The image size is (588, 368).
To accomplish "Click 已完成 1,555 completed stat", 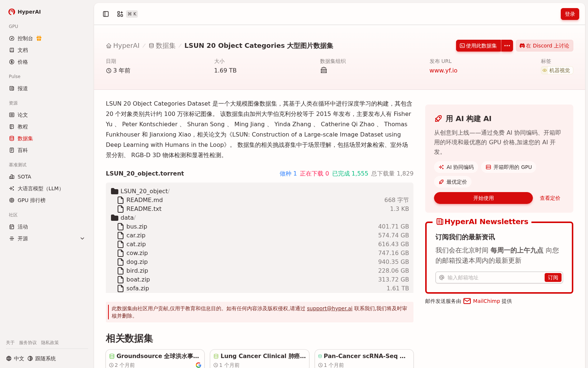I will coord(350,173).
